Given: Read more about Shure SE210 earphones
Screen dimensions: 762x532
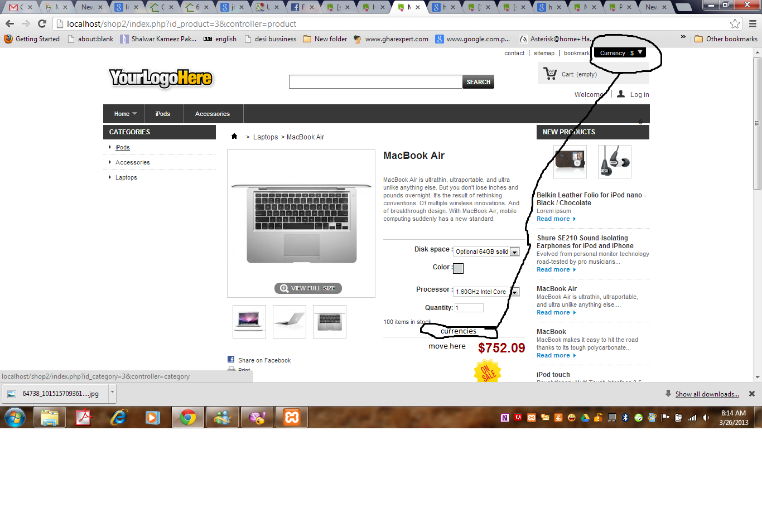Looking at the screenshot, I should (556, 269).
